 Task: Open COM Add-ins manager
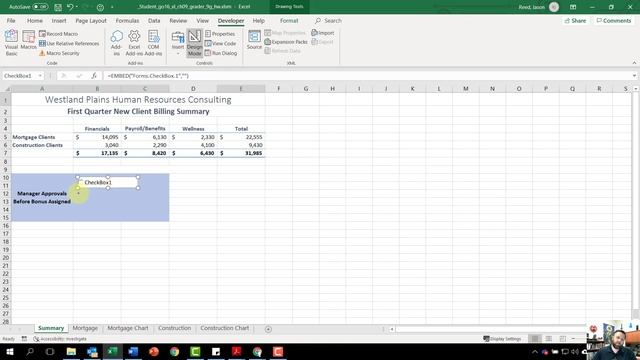(x=153, y=42)
